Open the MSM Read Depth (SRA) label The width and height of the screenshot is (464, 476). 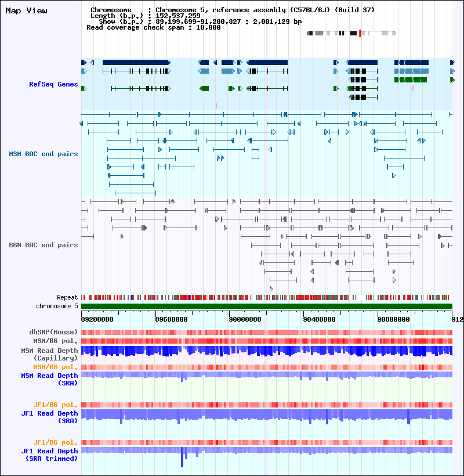(x=49, y=379)
